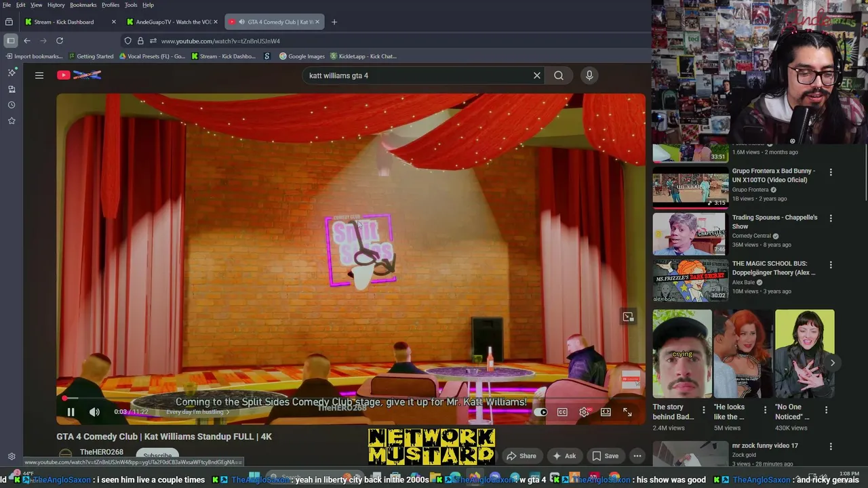Open Grupo Frontera video thumbnail
868x488 pixels.
[690, 188]
